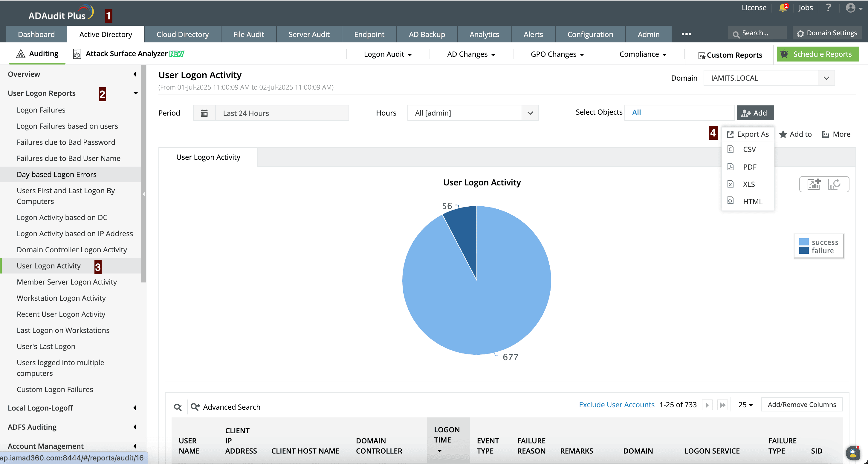Screen dimensions: 868x464
Task: Click the Schedule Reports button
Action: (817, 54)
